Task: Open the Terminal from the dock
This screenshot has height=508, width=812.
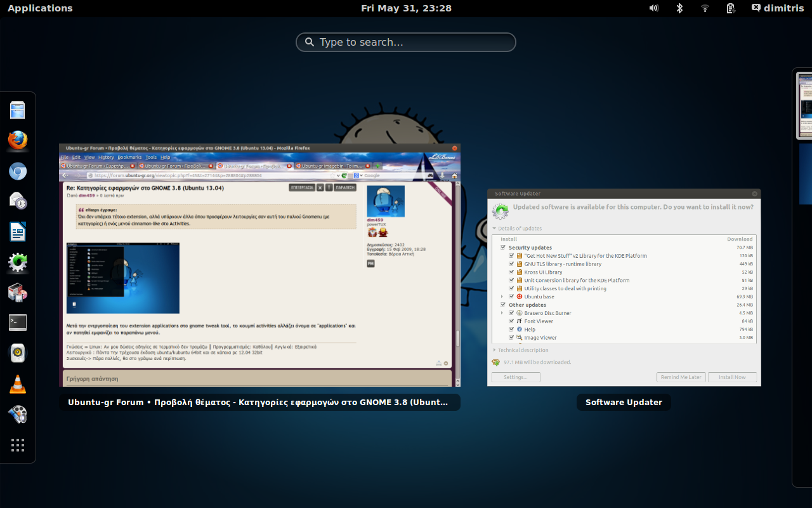Action: pos(18,323)
